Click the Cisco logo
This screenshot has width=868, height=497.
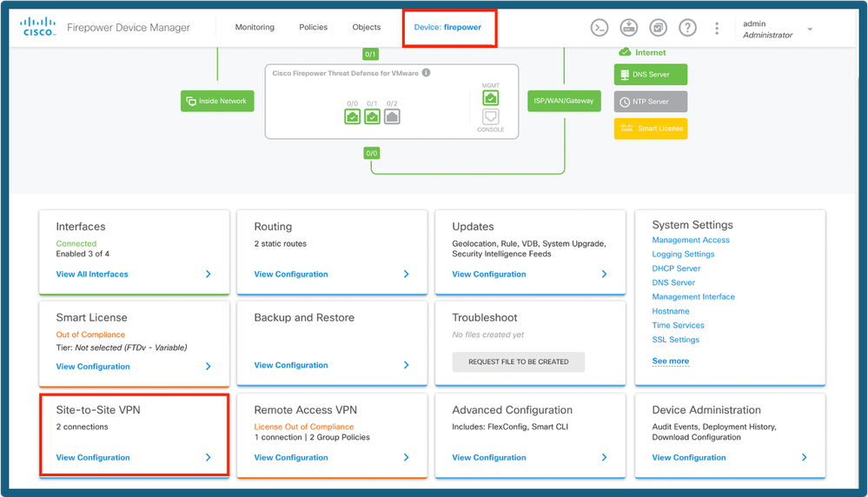point(37,27)
